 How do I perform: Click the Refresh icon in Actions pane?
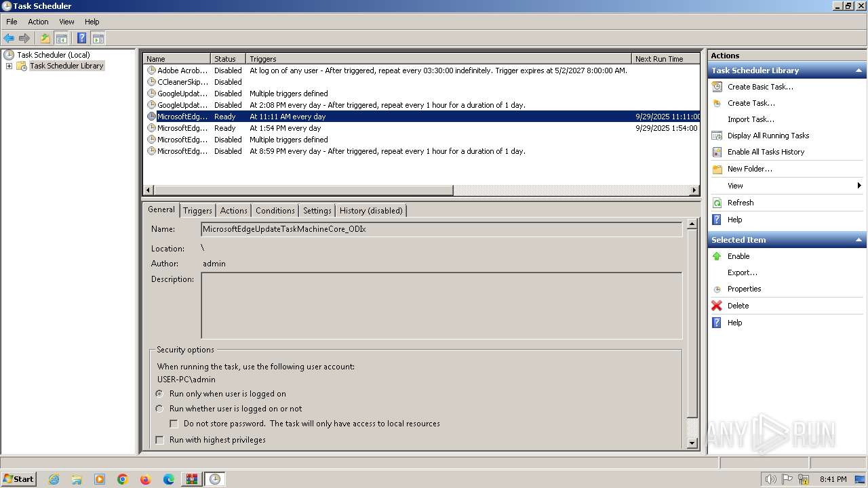tap(717, 203)
